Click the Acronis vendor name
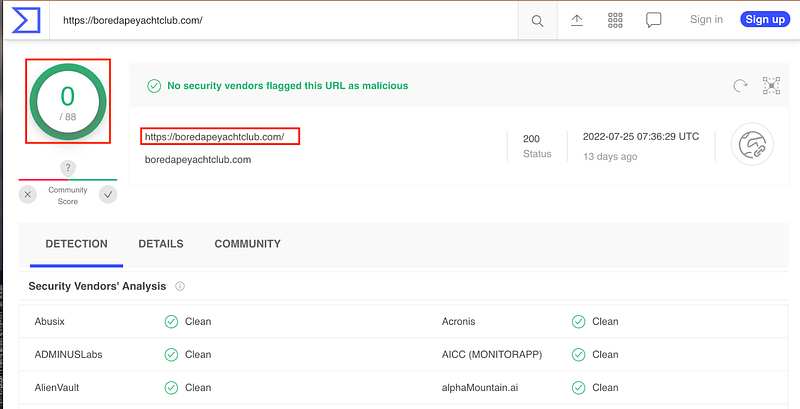800x409 pixels. pos(458,322)
